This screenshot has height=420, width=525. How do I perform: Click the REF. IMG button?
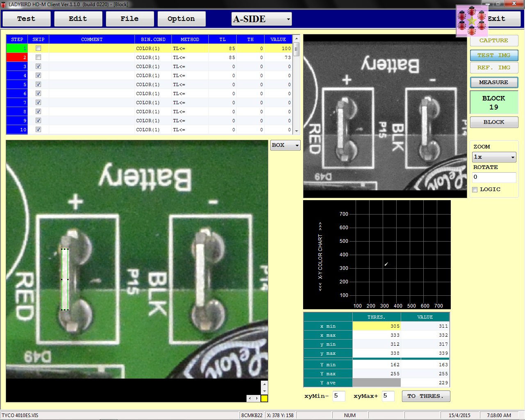494,68
